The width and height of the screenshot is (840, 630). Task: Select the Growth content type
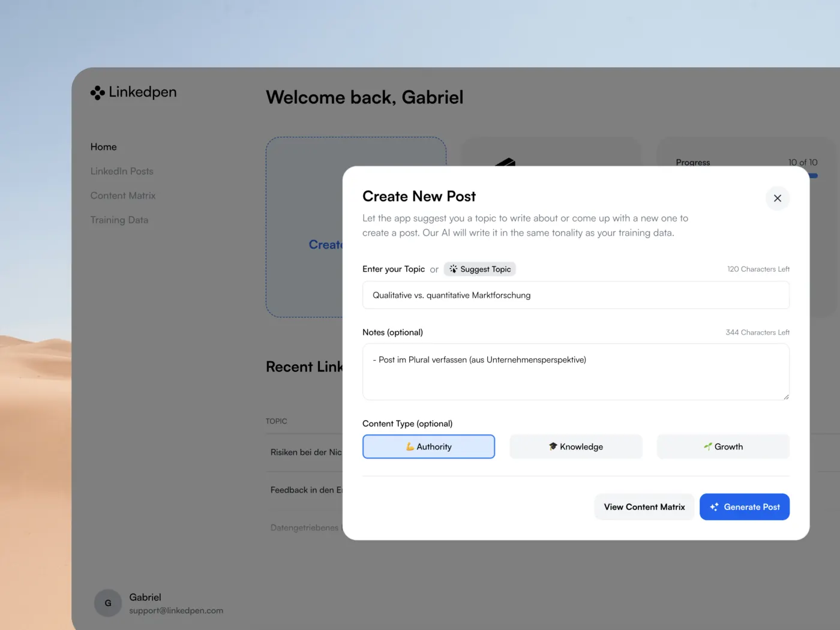723,446
